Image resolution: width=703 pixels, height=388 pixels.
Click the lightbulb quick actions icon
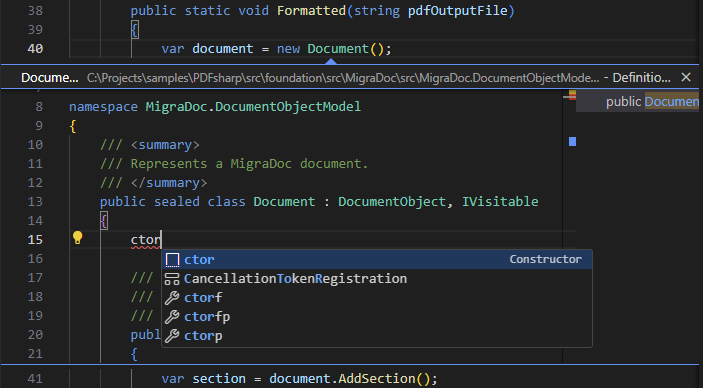(x=78, y=238)
